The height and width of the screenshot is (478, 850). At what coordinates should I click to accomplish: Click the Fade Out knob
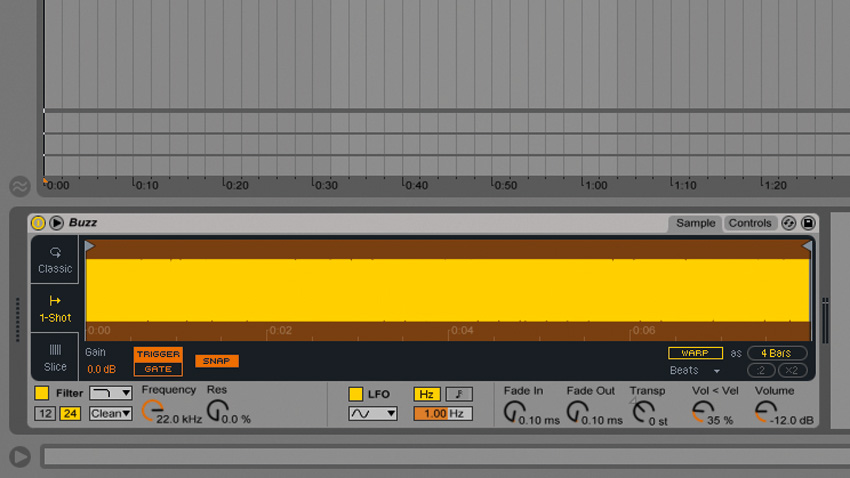pyautogui.click(x=577, y=412)
